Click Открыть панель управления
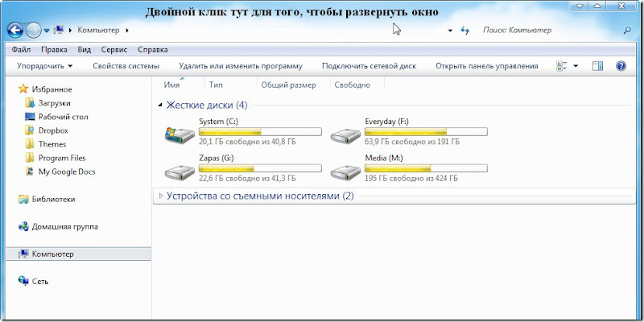Viewport: 644px width, 322px height. 487,66
